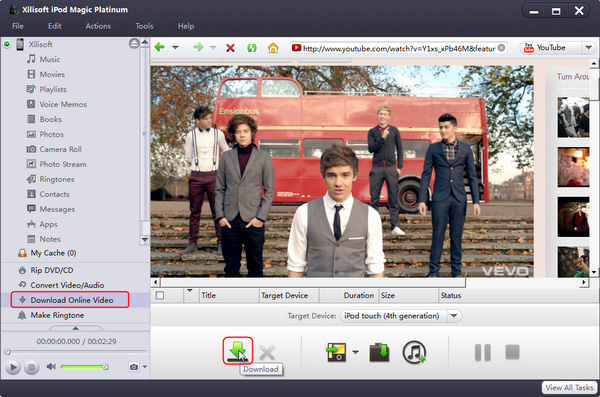This screenshot has height=397, width=600.
Task: Go forward with green right arrow
Action: click(198, 47)
